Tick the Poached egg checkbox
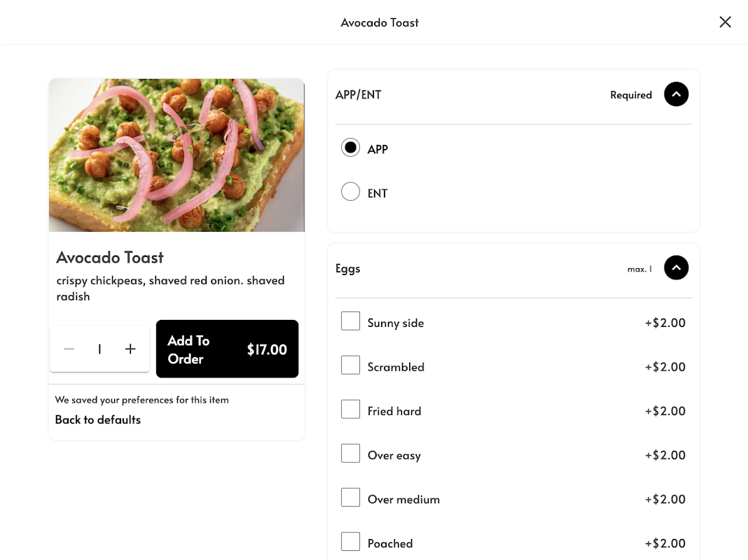Viewport: 748px width, 560px height. tap(350, 542)
